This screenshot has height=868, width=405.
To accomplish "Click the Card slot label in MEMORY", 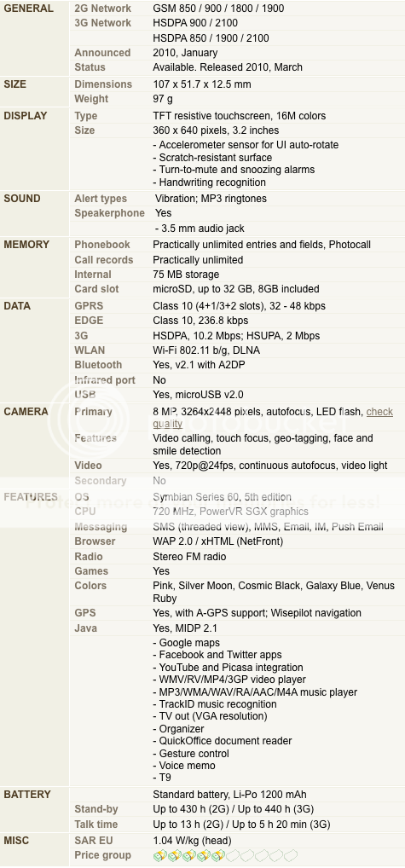I will tap(97, 289).
